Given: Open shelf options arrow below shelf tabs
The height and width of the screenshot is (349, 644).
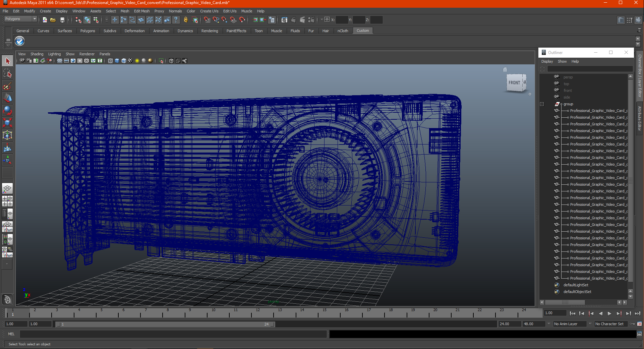Looking at the screenshot, I should click(8, 45).
